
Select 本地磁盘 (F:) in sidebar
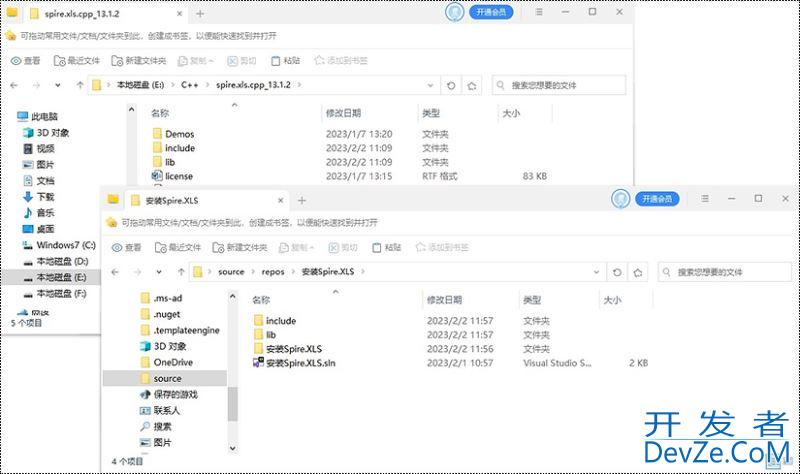pos(55,294)
